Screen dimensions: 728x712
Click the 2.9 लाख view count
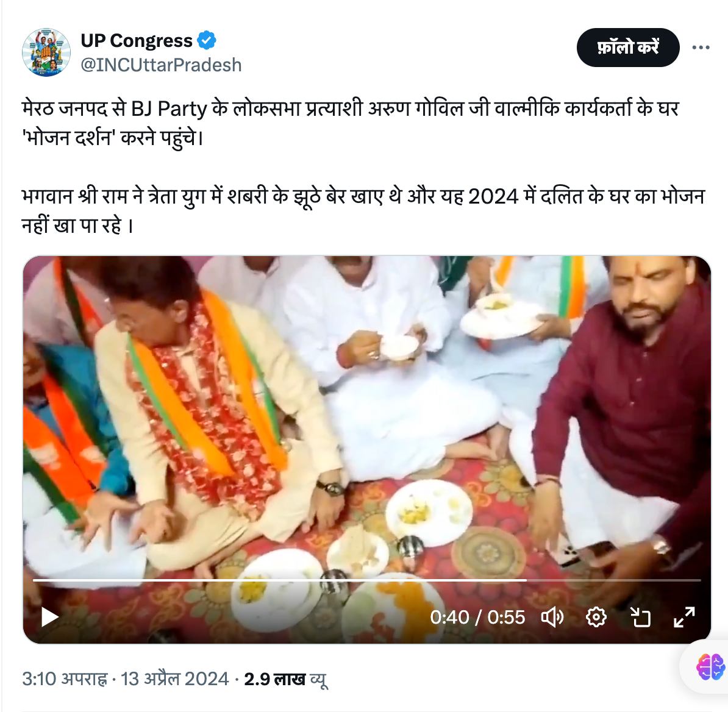pyautogui.click(x=286, y=679)
